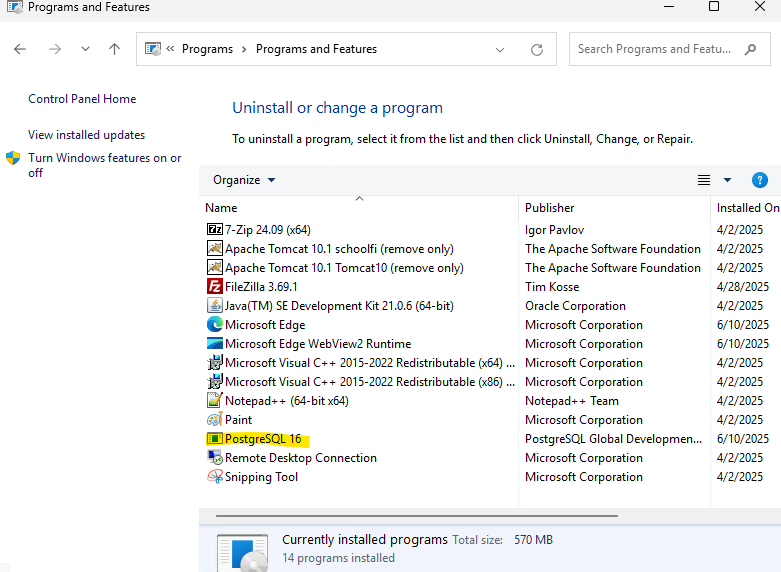
Task: Click the Visual C++ x64 Redistributable icon
Action: click(x=215, y=362)
